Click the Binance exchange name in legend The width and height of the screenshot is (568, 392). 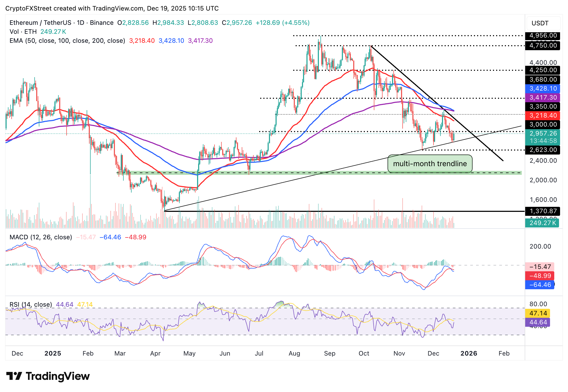101,23
